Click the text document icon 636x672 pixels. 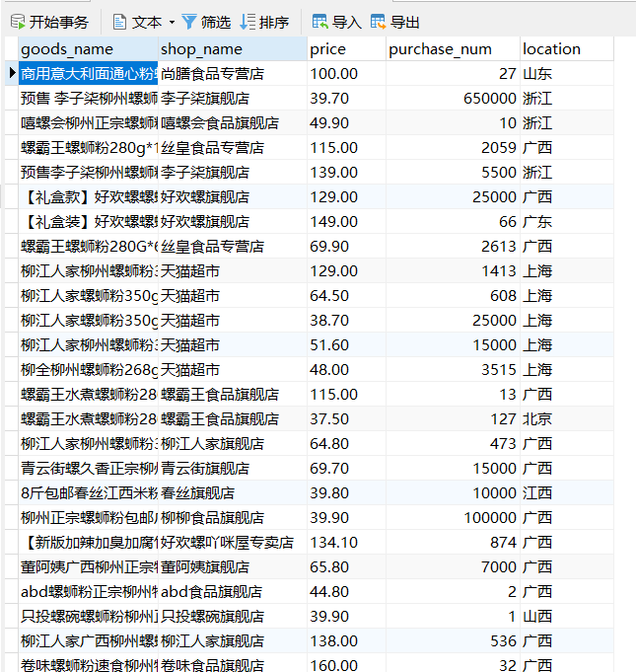click(119, 22)
